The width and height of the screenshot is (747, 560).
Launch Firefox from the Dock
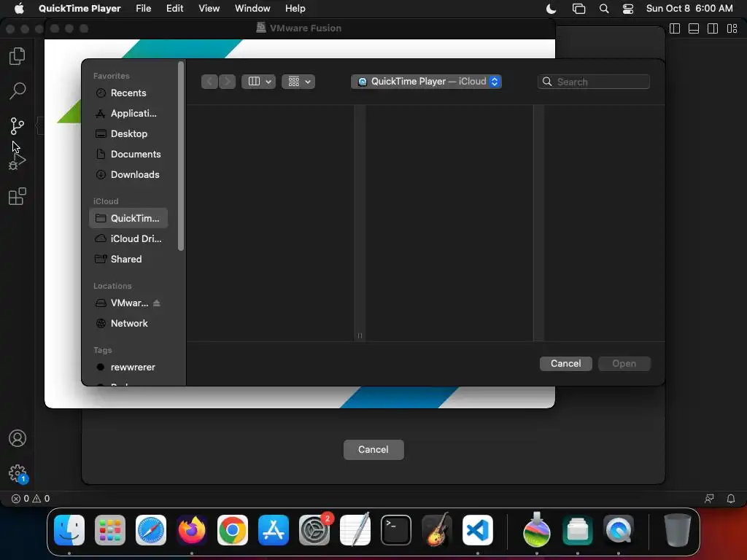(x=192, y=530)
